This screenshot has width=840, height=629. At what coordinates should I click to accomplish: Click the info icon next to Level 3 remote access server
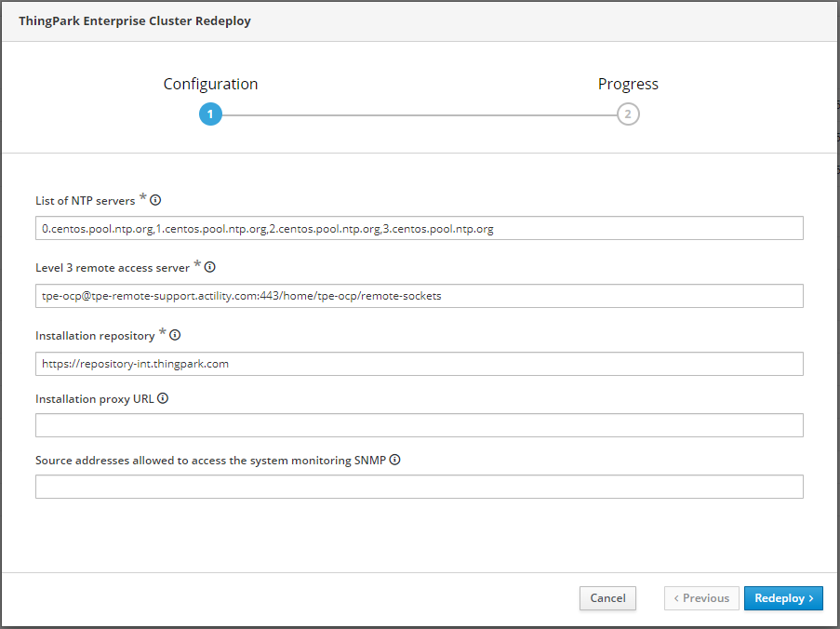pyautogui.click(x=210, y=267)
